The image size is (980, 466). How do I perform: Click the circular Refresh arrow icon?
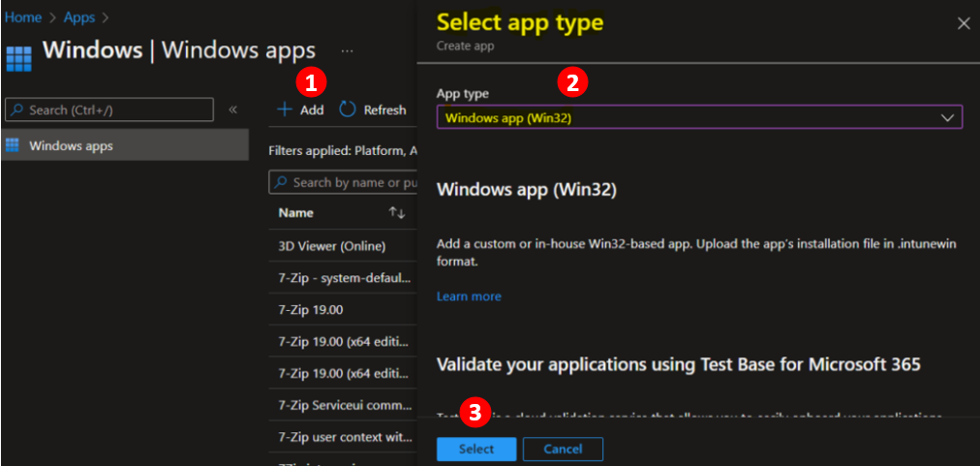click(x=347, y=110)
